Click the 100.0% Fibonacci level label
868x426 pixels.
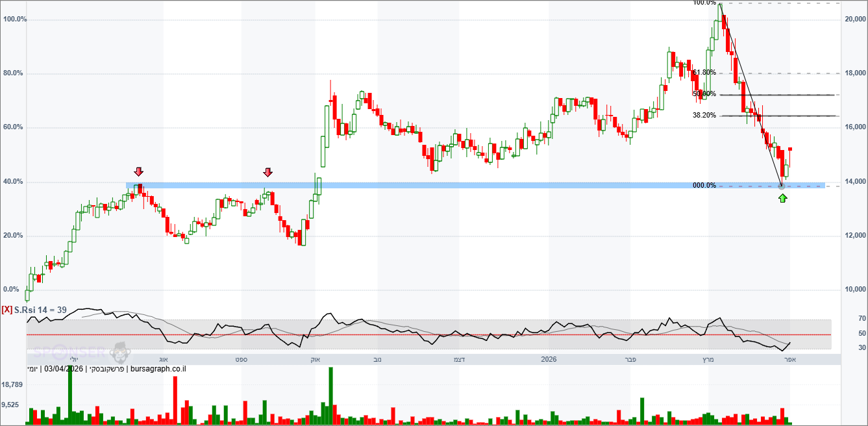[x=704, y=3]
